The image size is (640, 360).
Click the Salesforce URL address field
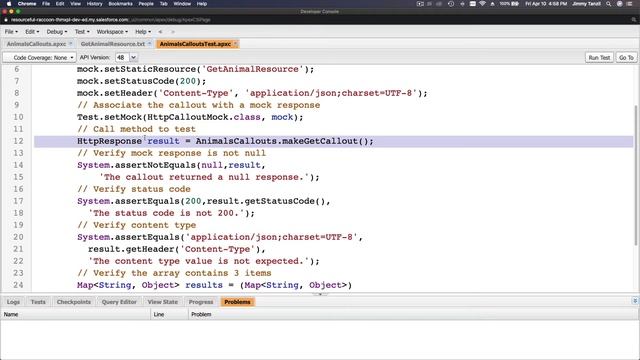(110, 20)
